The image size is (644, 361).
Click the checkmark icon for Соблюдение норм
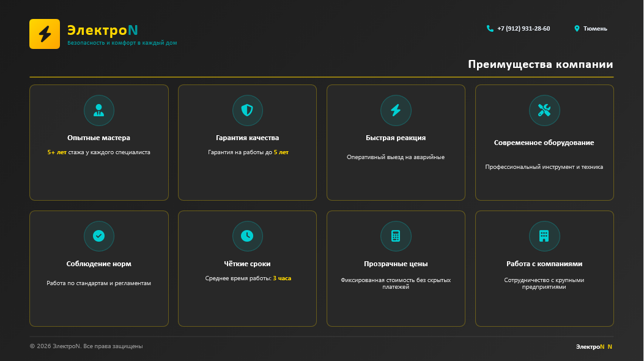point(98,236)
